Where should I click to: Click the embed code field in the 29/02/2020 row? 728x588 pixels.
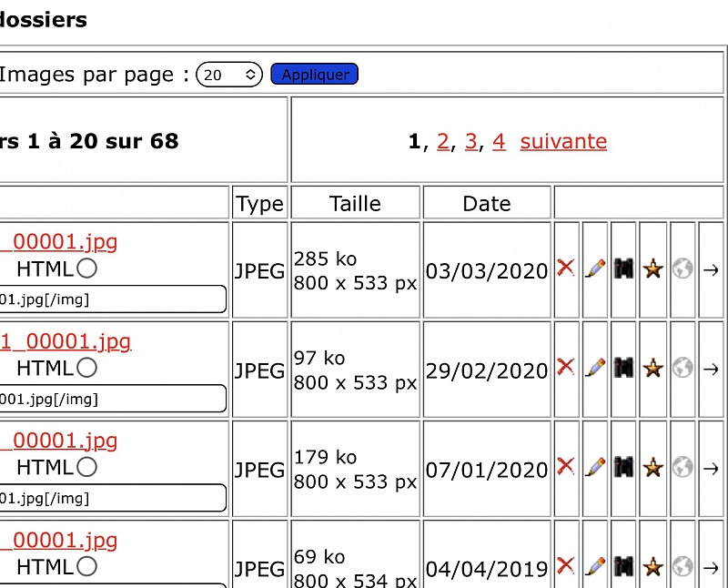pos(109,399)
